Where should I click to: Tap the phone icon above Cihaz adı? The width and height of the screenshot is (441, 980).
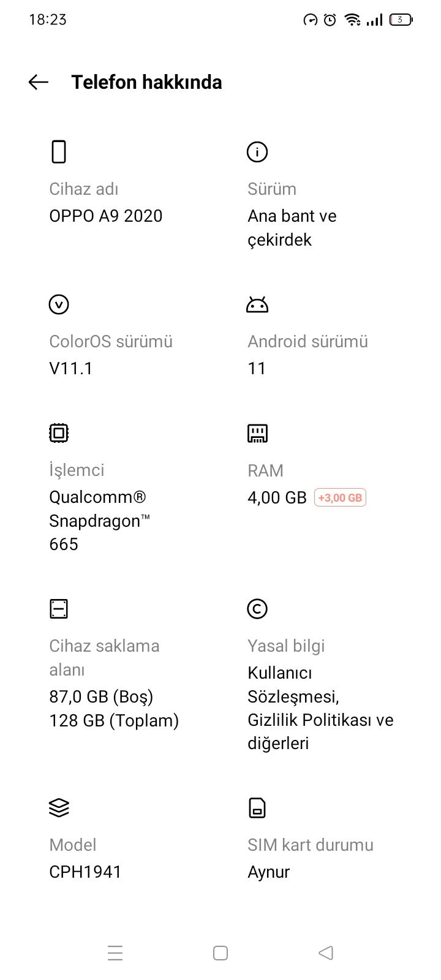[59, 152]
